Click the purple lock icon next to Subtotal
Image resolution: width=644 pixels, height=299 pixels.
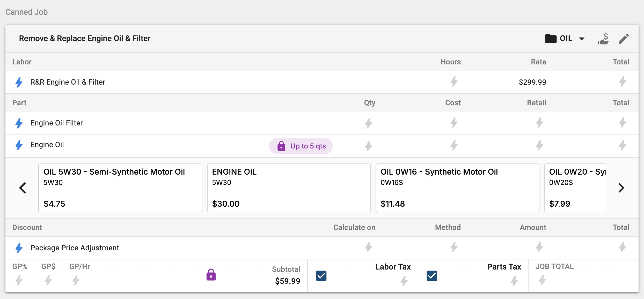pos(211,275)
